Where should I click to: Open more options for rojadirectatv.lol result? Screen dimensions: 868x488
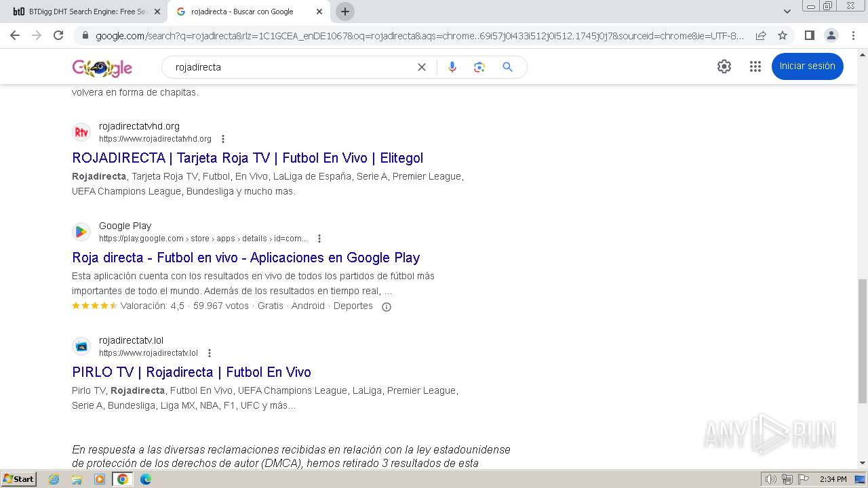(210, 353)
